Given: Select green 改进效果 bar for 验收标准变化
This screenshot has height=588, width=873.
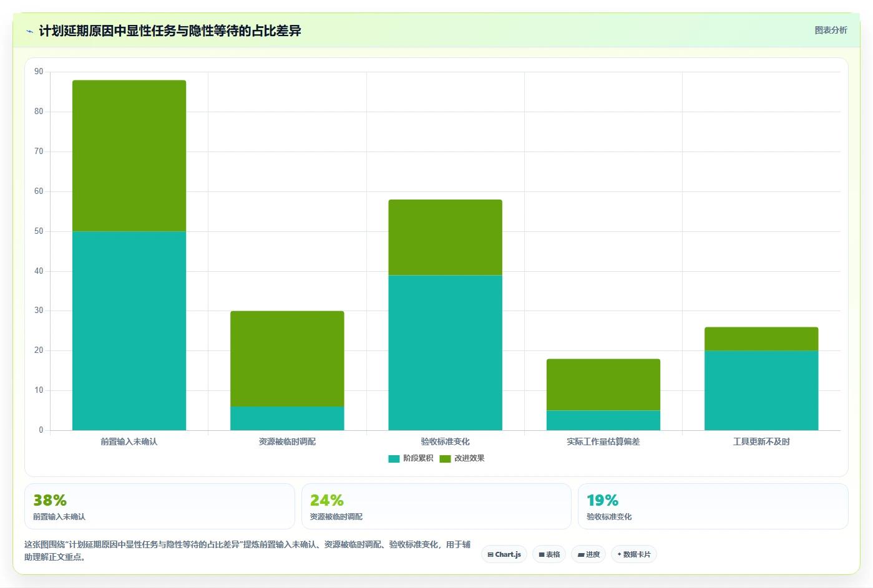Looking at the screenshot, I should 445,238.
